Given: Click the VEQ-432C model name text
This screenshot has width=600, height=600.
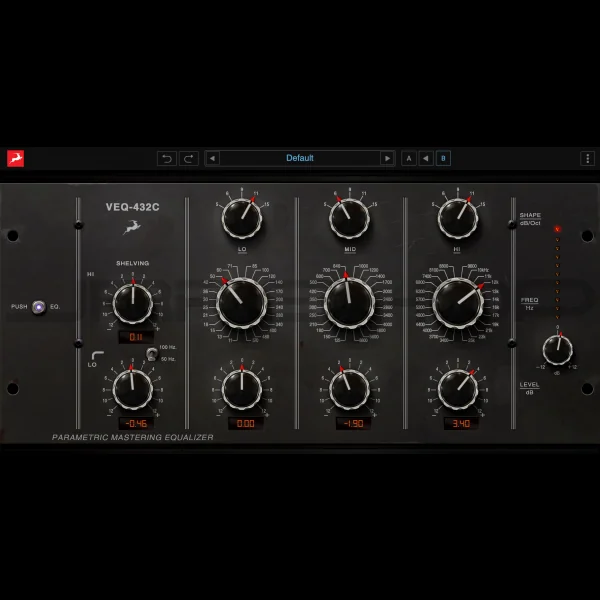Looking at the screenshot, I should pyautogui.click(x=132, y=207).
